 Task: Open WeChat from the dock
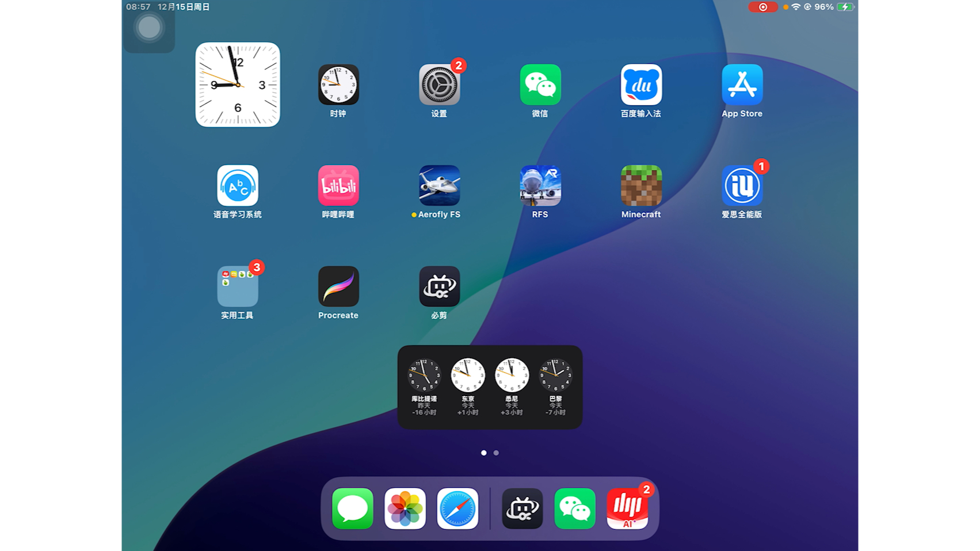pyautogui.click(x=575, y=508)
